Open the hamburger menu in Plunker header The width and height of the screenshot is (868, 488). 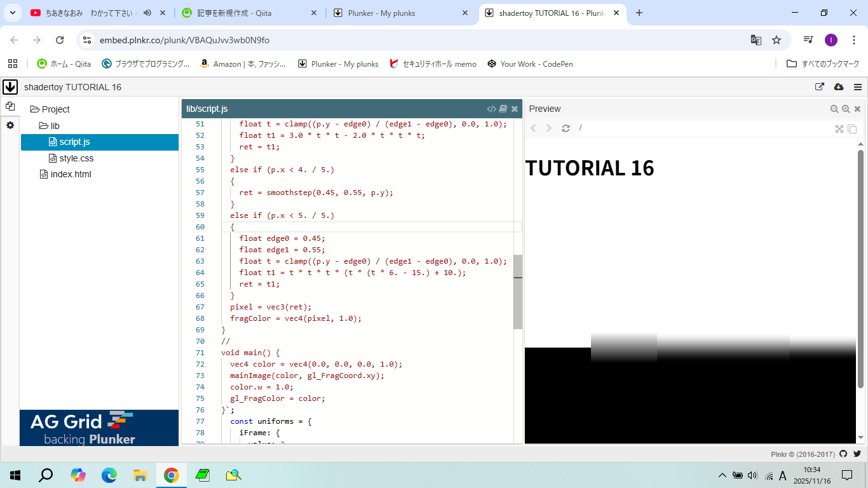click(858, 87)
